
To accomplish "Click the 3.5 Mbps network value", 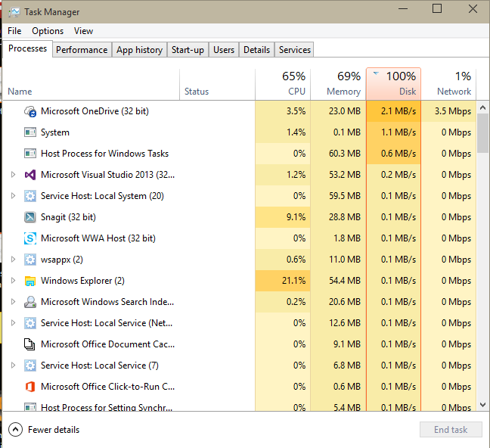I will tap(453, 111).
